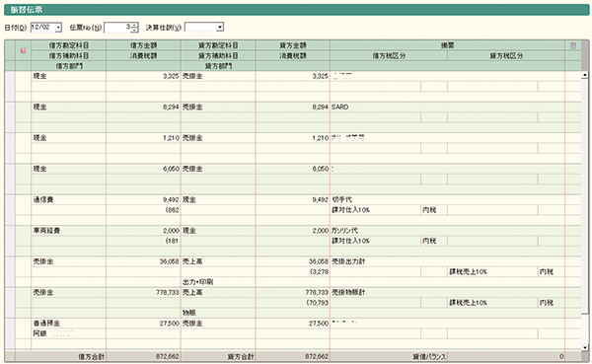Image resolution: width=592 pixels, height=364 pixels.
Task: Click the 借方勘定科目 column header
Action: [x=69, y=45]
